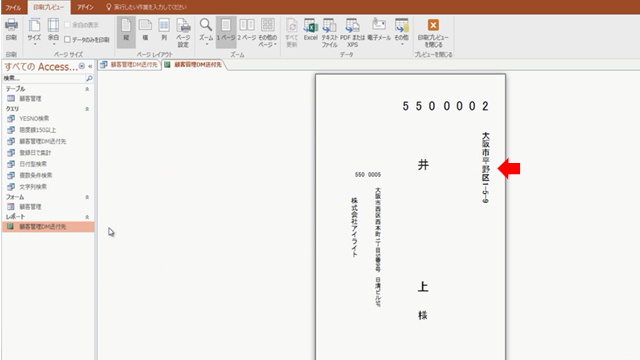
Task: Open the その他のページ dropdown
Action: click(x=268, y=33)
